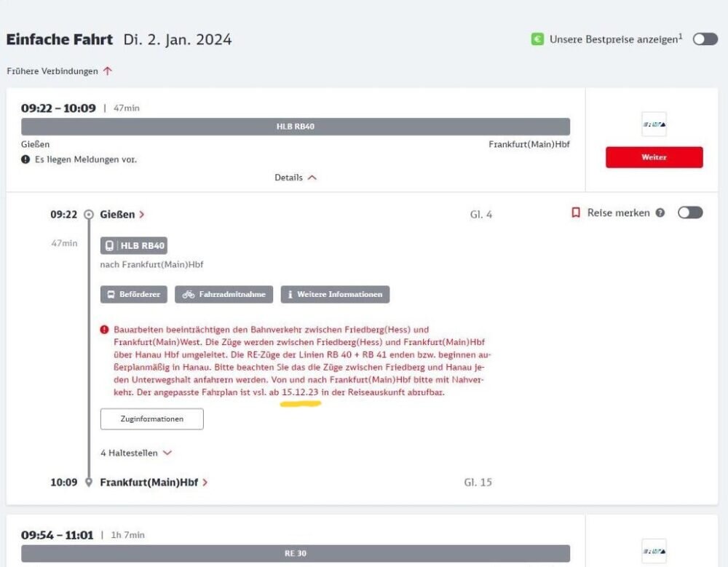Click the HLB operator logo in first connection
The height and width of the screenshot is (567, 728).
coord(654,124)
